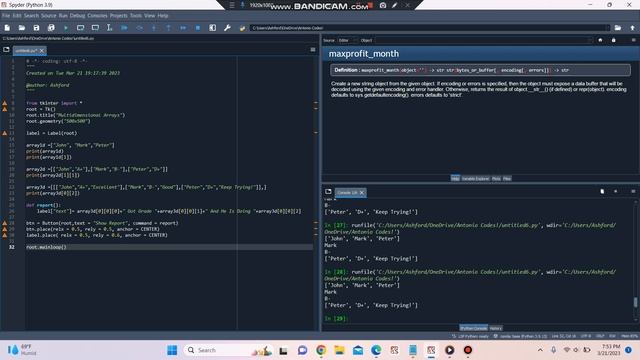Open the Edit menu

[x=17, y=16]
